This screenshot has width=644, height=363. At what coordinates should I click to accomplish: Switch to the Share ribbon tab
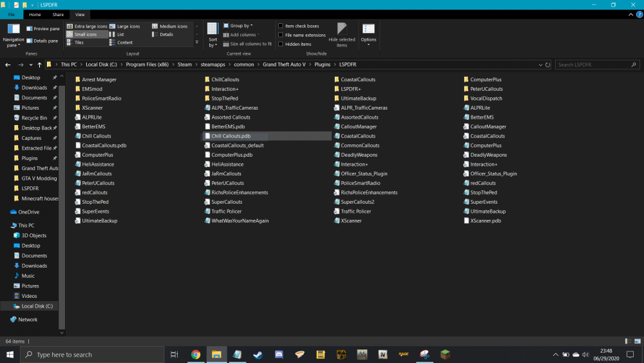tap(58, 14)
